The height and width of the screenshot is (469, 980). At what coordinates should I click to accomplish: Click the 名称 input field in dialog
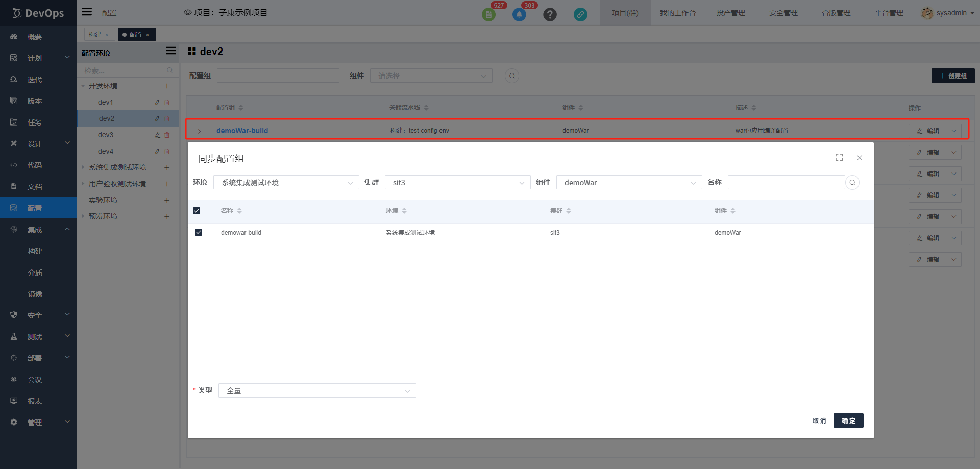[x=786, y=183]
